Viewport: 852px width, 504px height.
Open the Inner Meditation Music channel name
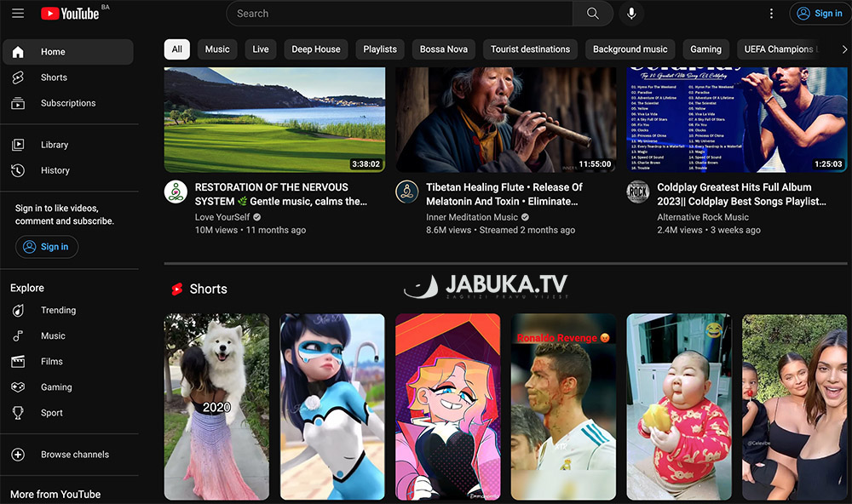point(472,217)
